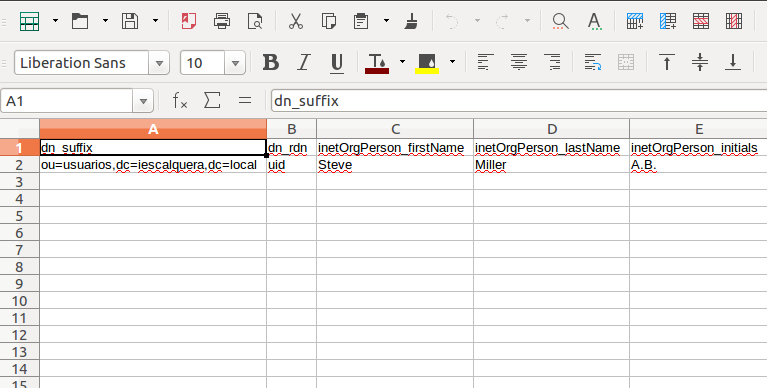767x388 pixels.
Task: Click the Delete Columns icon
Action: click(x=734, y=21)
